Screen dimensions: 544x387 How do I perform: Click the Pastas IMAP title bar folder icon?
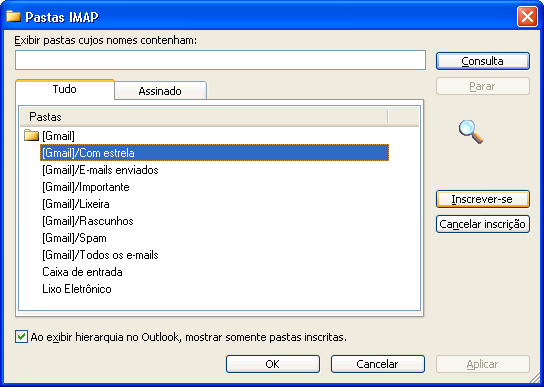coord(14,16)
